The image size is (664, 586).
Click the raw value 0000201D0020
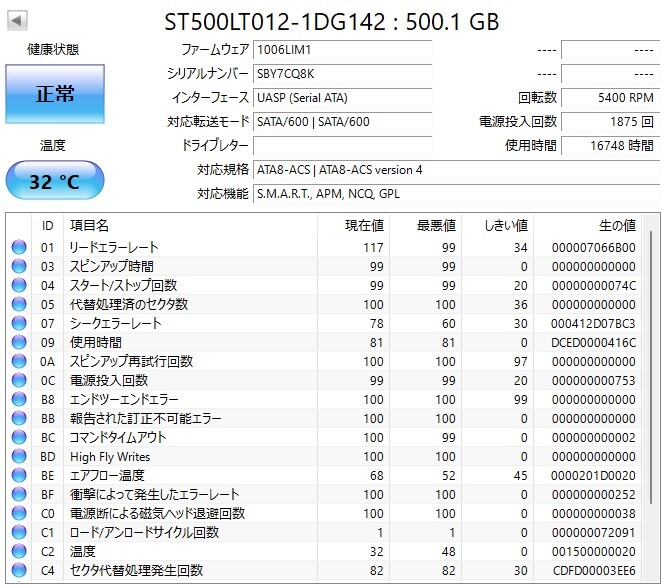click(593, 476)
